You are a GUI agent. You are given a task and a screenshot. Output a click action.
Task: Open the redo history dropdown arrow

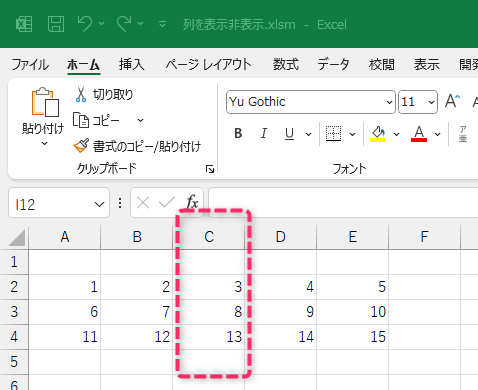click(x=141, y=24)
